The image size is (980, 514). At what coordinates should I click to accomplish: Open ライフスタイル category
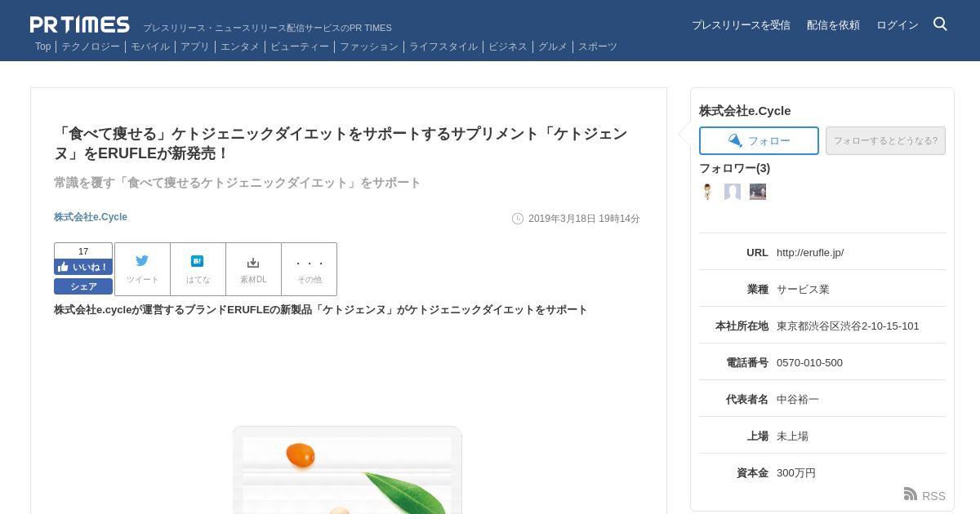pyautogui.click(x=443, y=47)
